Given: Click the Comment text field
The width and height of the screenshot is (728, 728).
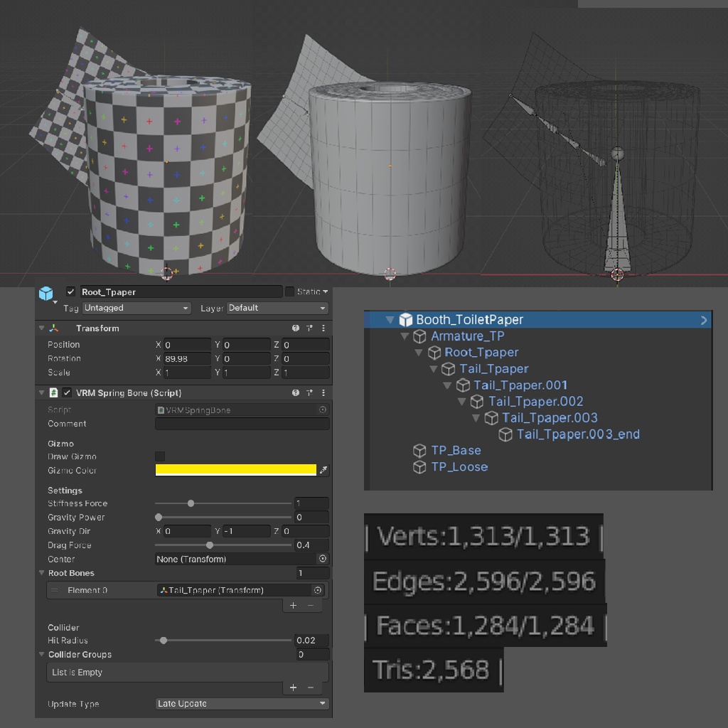Looking at the screenshot, I should click(x=242, y=424).
